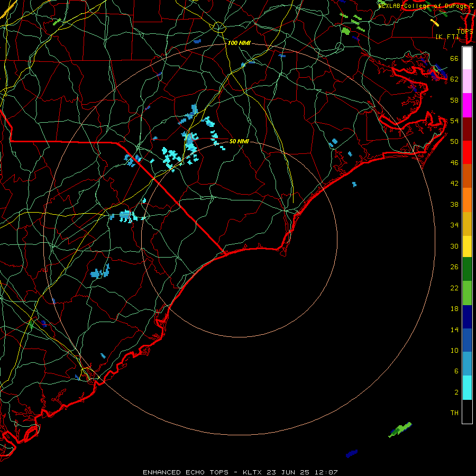Viewport: 476px width, 476px height.
Task: Pick the magenta swatch in the color scale
Action: (467, 105)
